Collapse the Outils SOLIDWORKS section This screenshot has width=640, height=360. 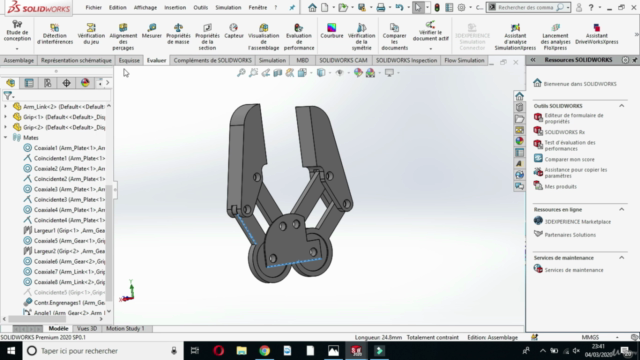coord(622,106)
